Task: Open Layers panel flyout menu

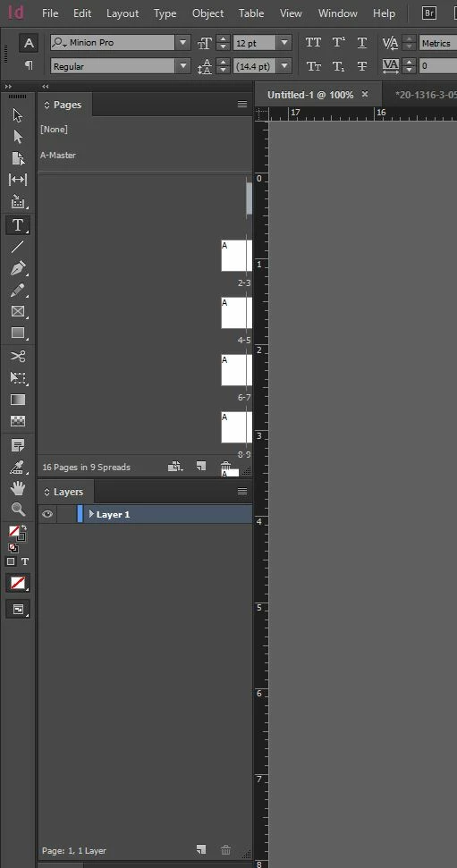Action: 242,491
